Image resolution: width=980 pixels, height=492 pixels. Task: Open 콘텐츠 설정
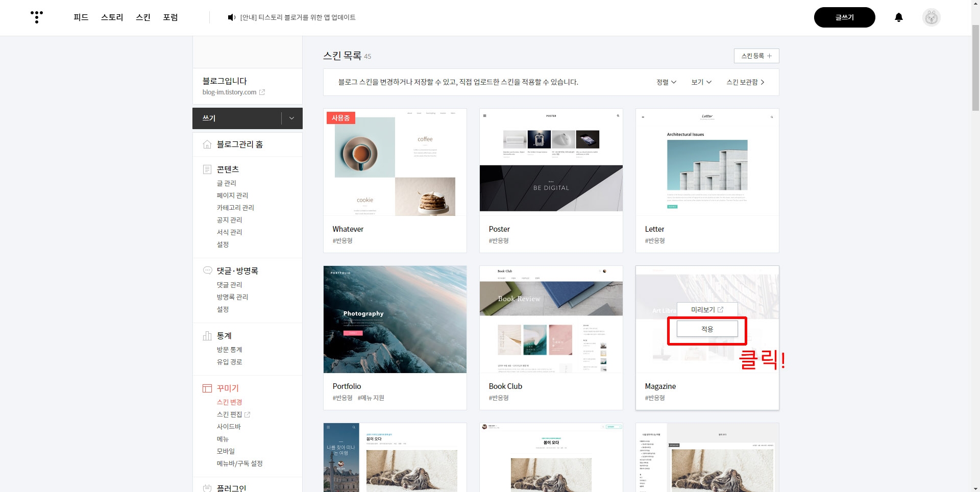point(223,244)
